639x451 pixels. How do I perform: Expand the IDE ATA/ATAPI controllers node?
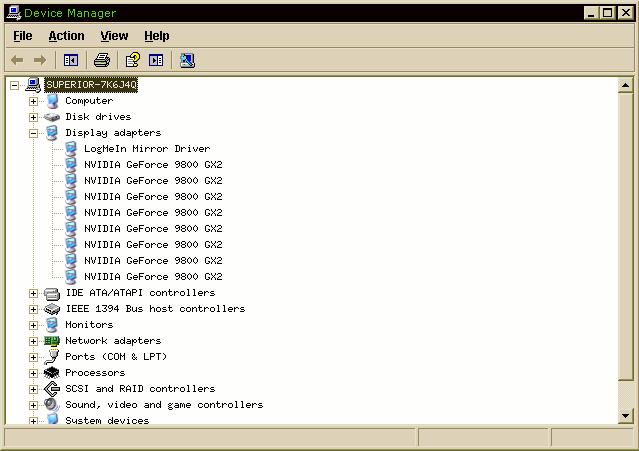(x=33, y=293)
